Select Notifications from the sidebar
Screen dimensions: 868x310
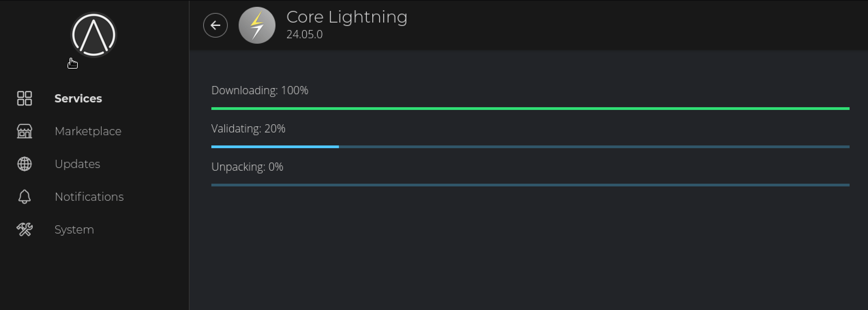(x=89, y=197)
